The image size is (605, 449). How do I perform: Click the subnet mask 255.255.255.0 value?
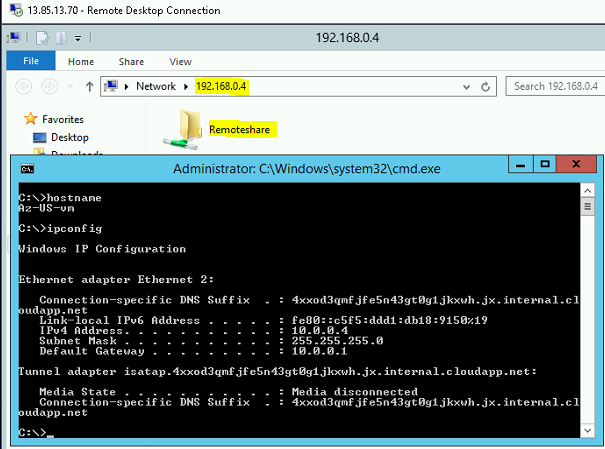tap(337, 341)
